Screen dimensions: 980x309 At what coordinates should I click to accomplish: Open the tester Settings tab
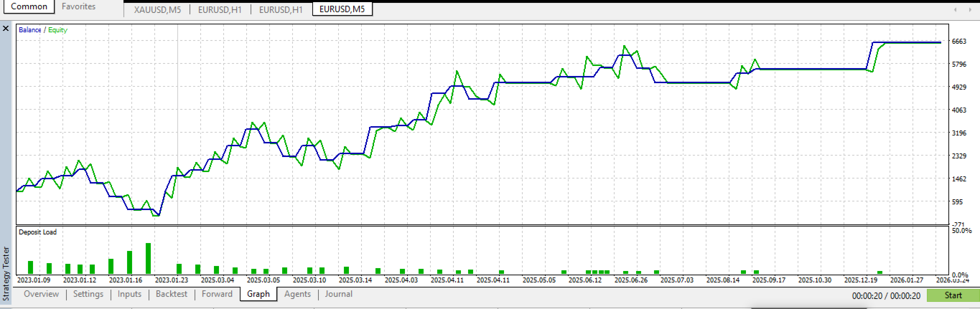[88, 294]
